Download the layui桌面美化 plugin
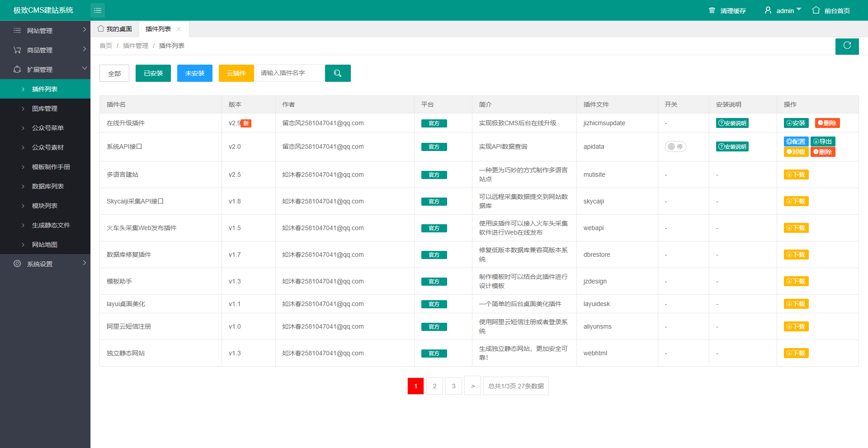868x448 pixels. click(796, 304)
